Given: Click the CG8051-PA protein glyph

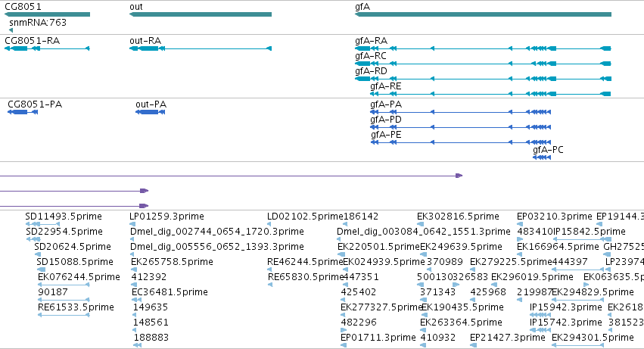Looking at the screenshot, I should [x=23, y=112].
